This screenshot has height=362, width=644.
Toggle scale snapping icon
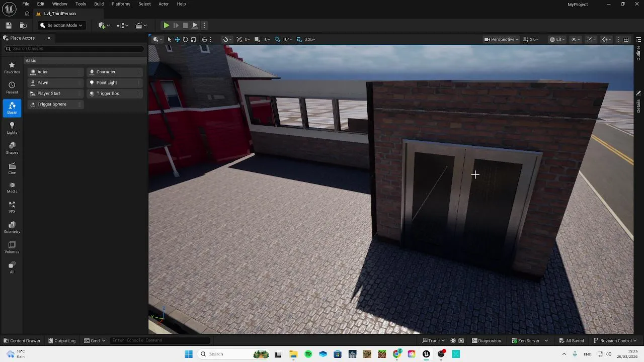pyautogui.click(x=299, y=39)
